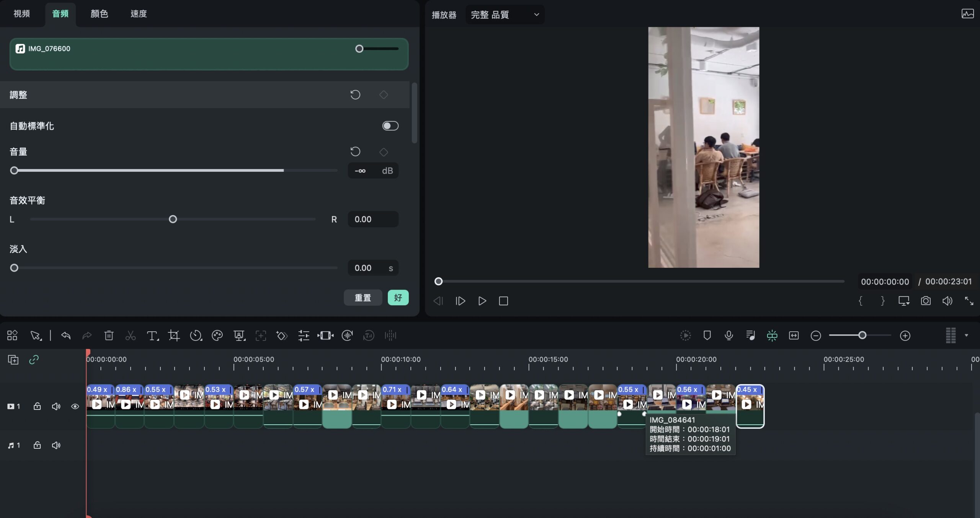Add a marker with shield icon
980x518 pixels.
pos(707,336)
